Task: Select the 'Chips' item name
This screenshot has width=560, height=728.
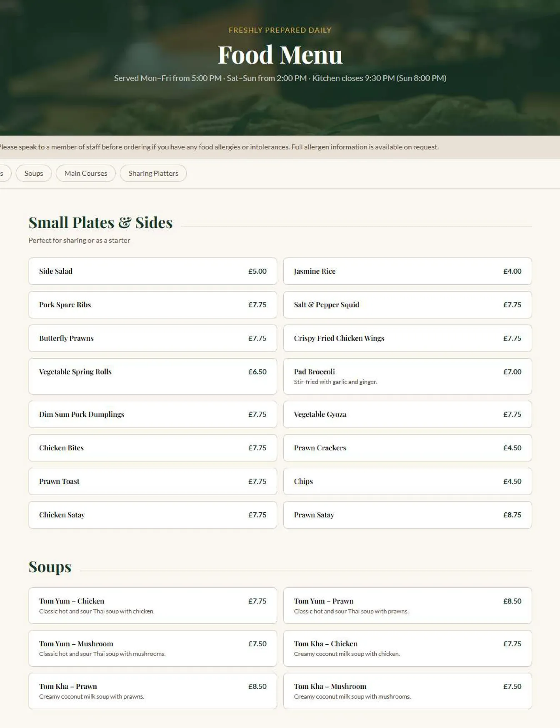Action: pos(303,481)
